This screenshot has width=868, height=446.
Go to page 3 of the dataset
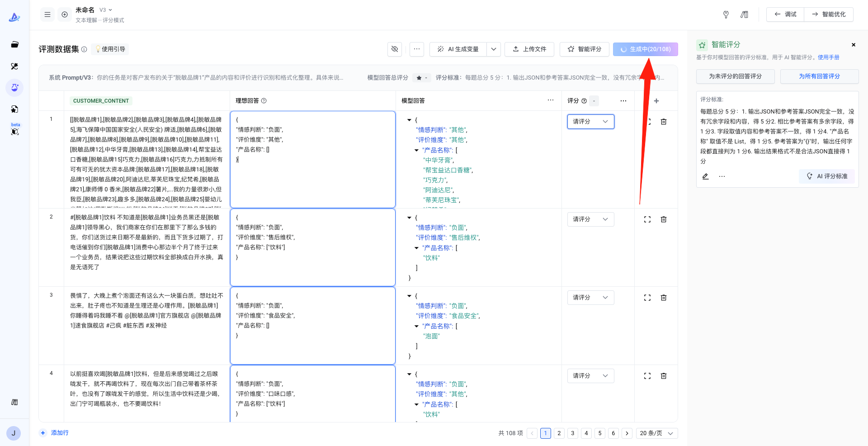[x=573, y=433]
